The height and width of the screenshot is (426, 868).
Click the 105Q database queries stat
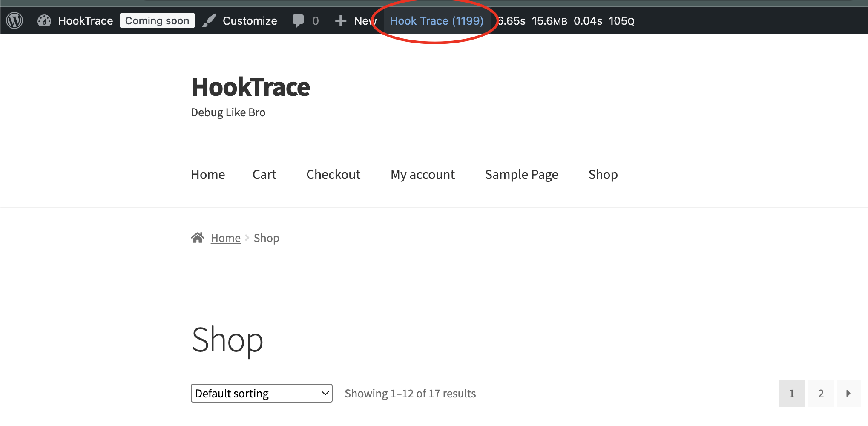pyautogui.click(x=621, y=20)
